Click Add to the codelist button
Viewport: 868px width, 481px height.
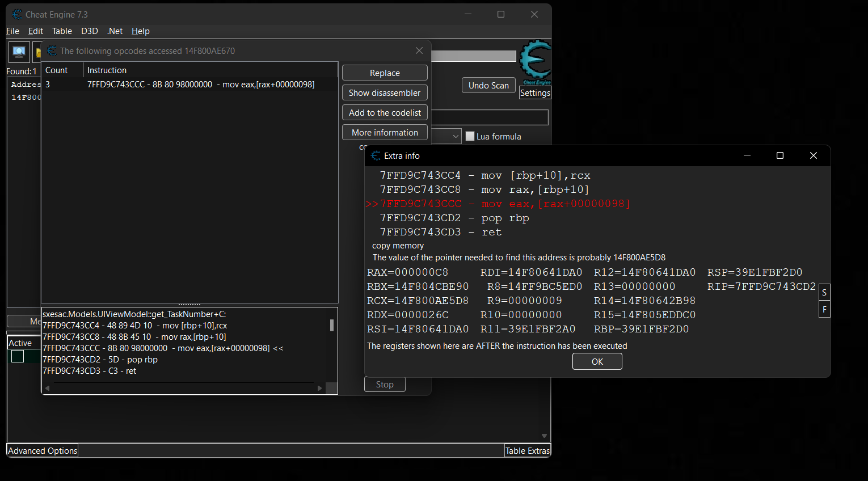[x=385, y=113]
